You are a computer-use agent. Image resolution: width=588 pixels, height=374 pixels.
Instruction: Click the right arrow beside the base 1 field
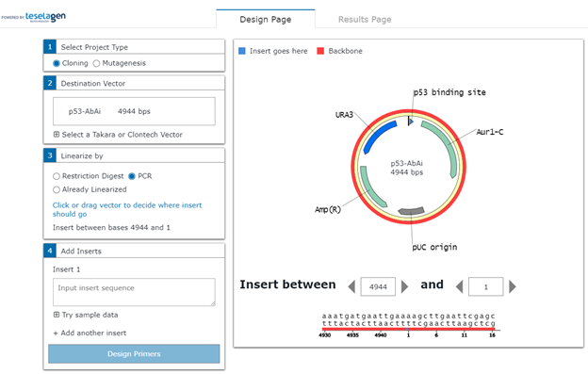pos(513,286)
